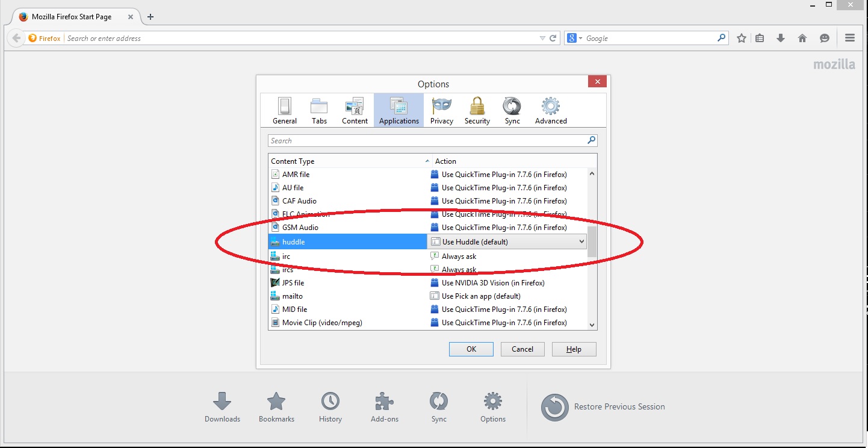868x448 pixels.
Task: Click the content list scrollbar up arrow
Action: pos(592,173)
